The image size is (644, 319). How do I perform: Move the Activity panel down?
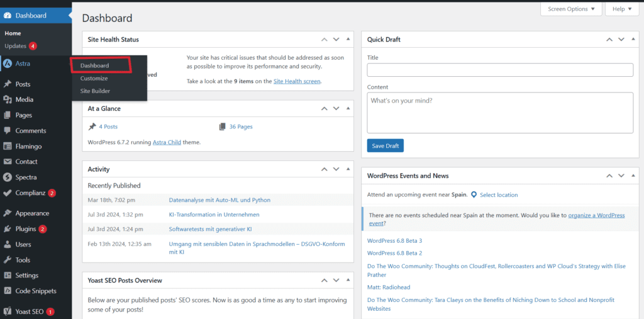pyautogui.click(x=336, y=169)
